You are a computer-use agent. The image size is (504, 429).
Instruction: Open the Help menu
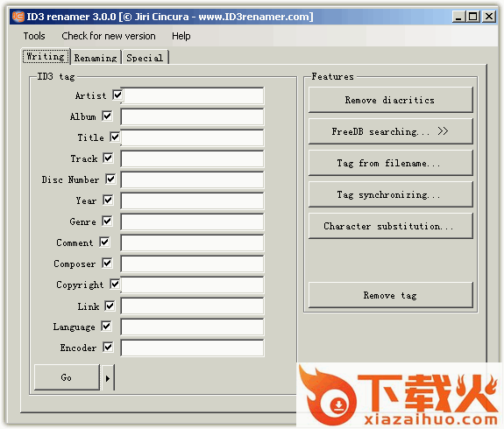coord(181,36)
